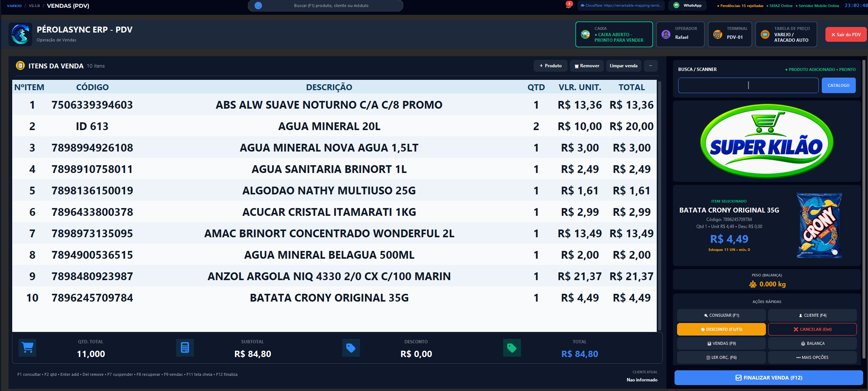
Task: Open the CATALOGO button
Action: click(x=838, y=85)
